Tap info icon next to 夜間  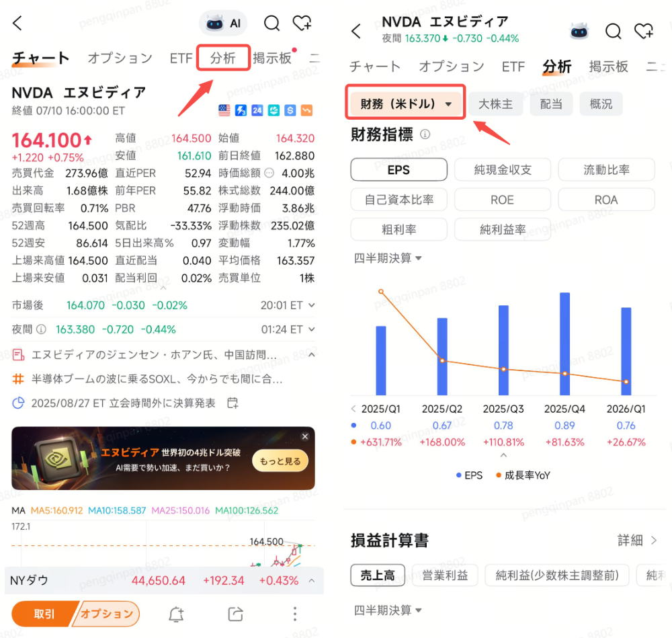coord(41,329)
